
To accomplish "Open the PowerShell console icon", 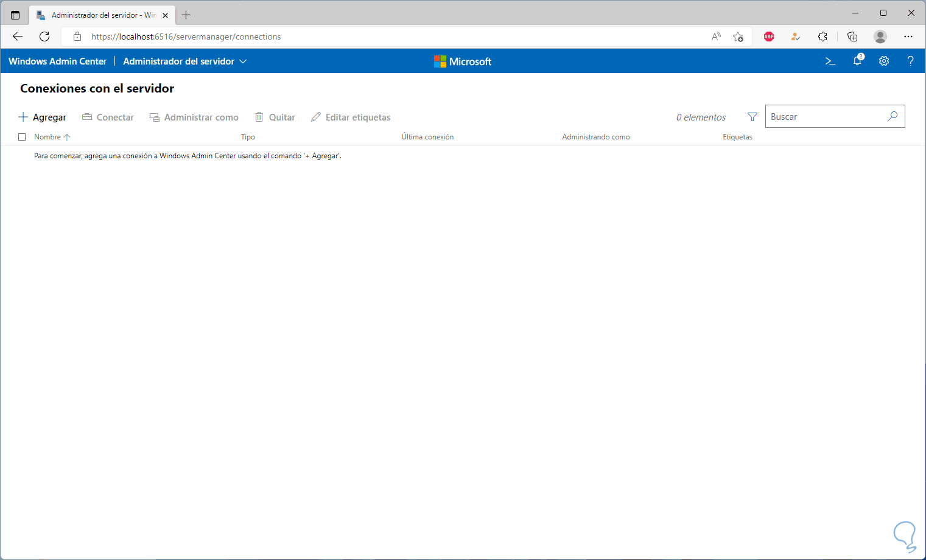I will (830, 61).
